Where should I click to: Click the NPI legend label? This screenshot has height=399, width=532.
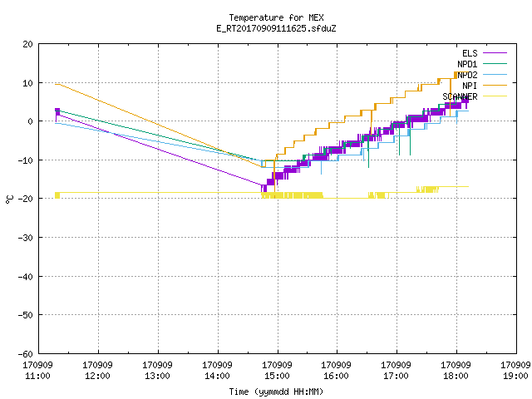point(470,86)
